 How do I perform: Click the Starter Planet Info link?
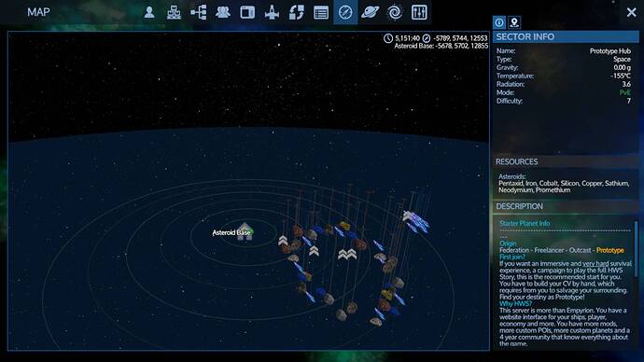(525, 223)
